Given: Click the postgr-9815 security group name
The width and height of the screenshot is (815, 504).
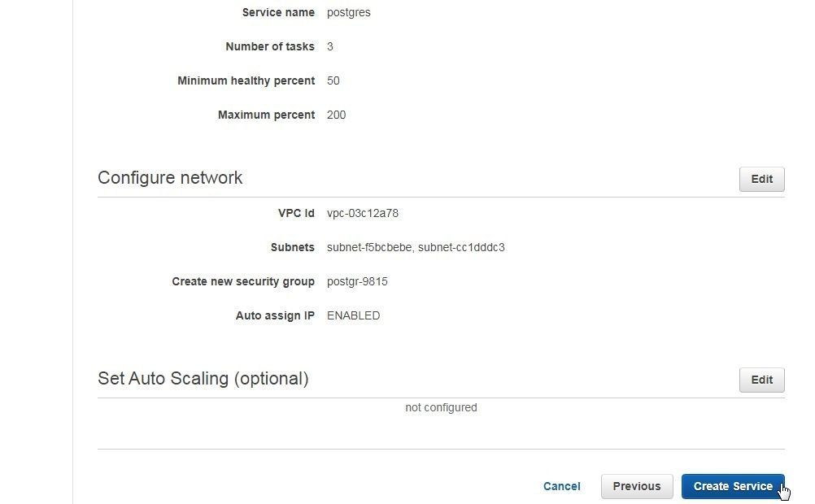Looking at the screenshot, I should click(x=357, y=281).
